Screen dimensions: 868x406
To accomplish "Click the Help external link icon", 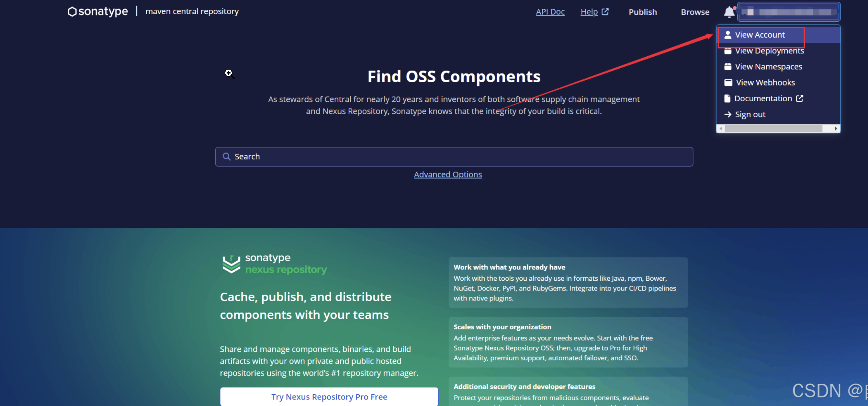I will (605, 12).
